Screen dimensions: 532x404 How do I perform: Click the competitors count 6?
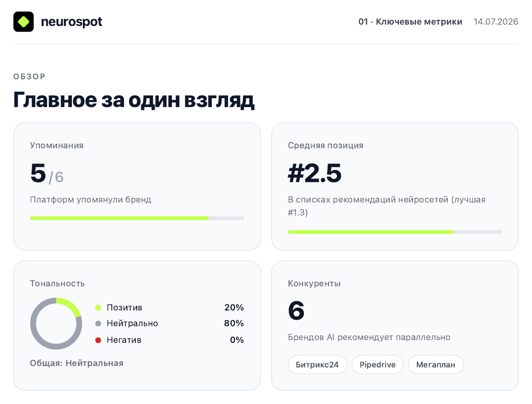296,311
